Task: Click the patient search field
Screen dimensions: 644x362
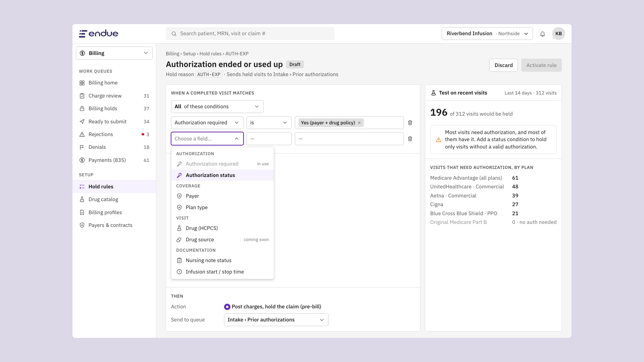Action: point(250,34)
